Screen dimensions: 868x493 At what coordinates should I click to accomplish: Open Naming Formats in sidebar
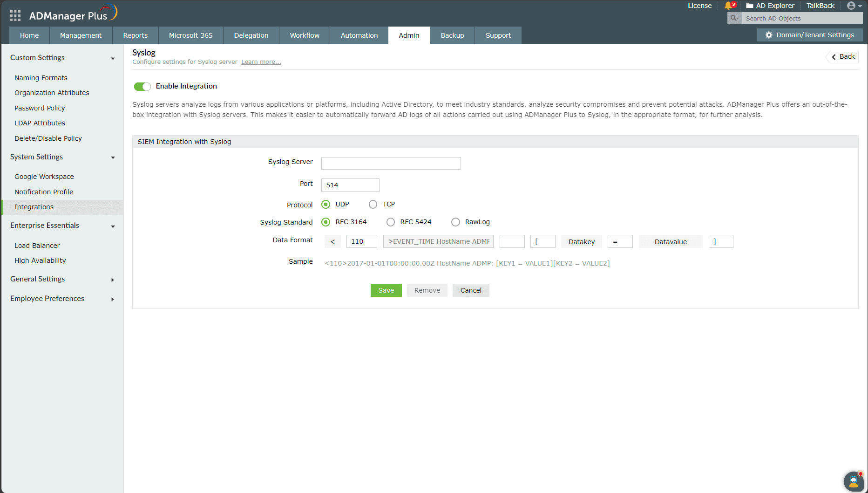[x=41, y=78]
